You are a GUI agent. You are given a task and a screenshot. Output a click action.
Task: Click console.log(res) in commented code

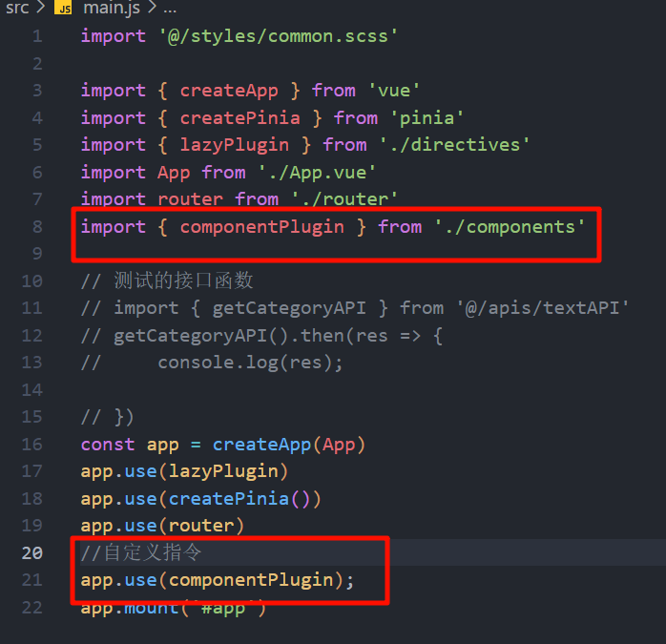250,363
